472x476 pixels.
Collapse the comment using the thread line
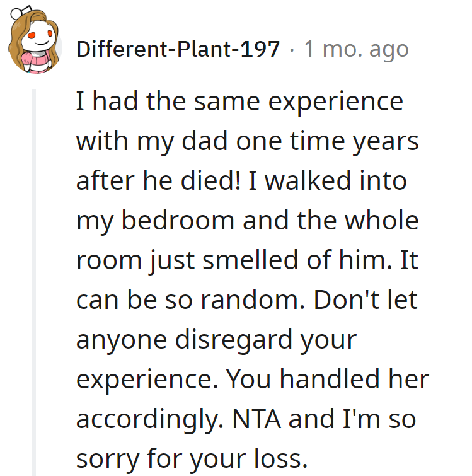pyautogui.click(x=35, y=284)
